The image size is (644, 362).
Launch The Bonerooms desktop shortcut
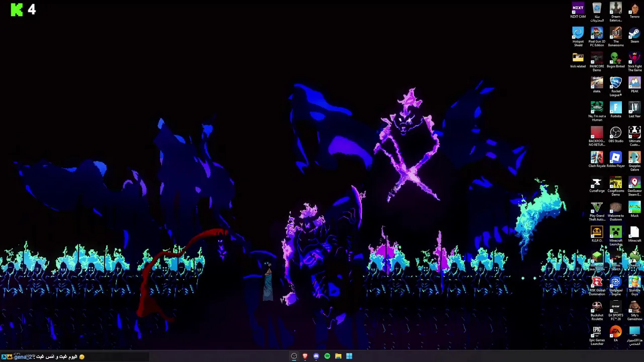coord(615,37)
